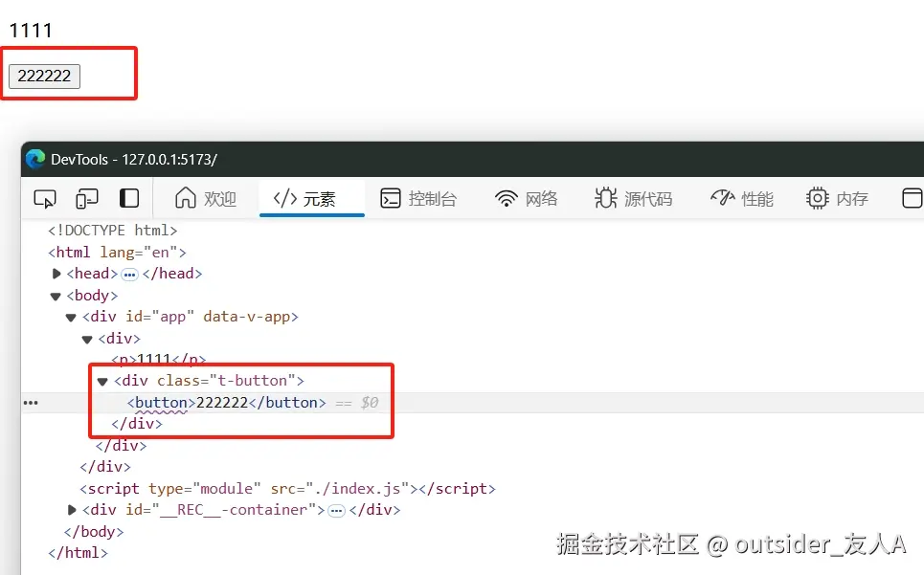Open the 源代码 (Sources) tab
This screenshot has height=575, width=924.
point(634,198)
